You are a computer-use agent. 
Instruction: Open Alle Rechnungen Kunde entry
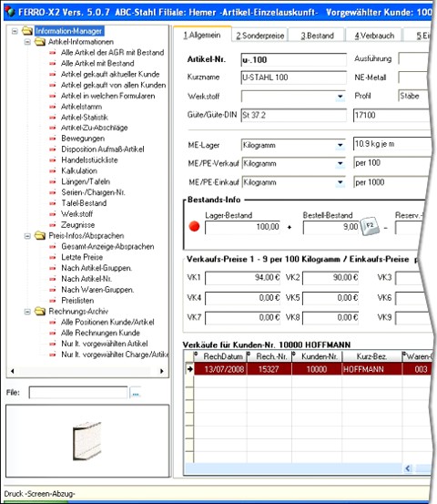coord(100,333)
